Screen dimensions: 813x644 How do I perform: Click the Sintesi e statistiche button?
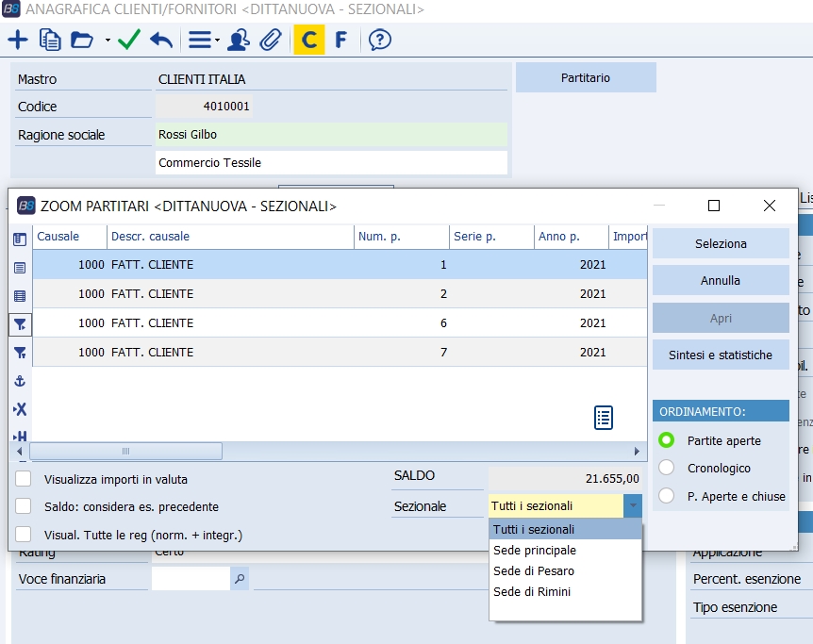(721, 355)
